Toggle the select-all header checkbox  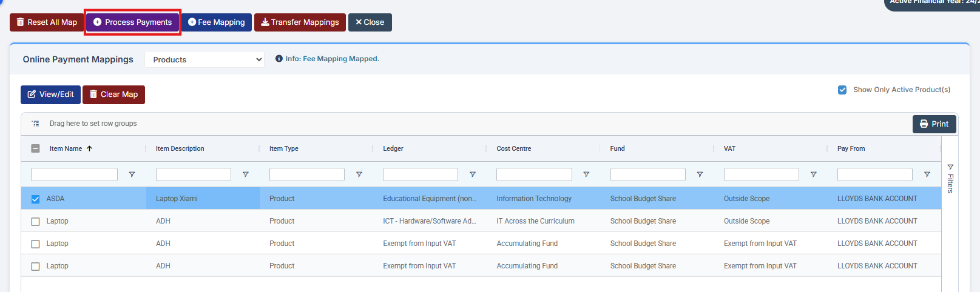35,148
